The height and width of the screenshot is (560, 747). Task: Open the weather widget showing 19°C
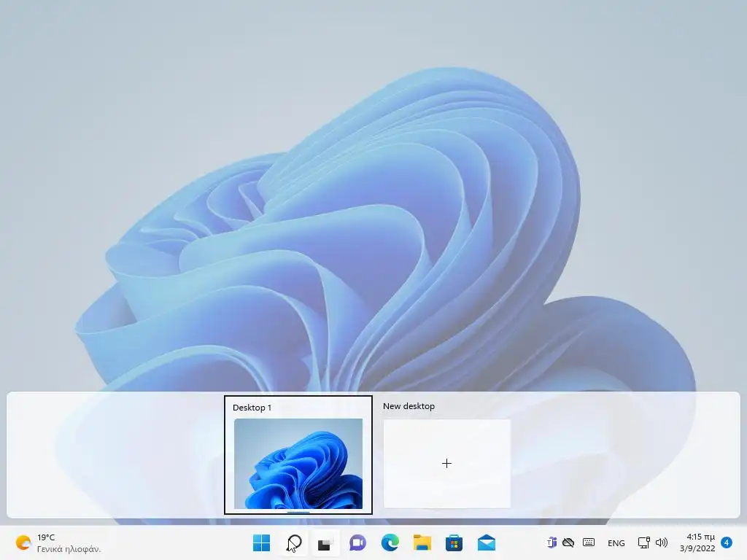click(x=58, y=542)
